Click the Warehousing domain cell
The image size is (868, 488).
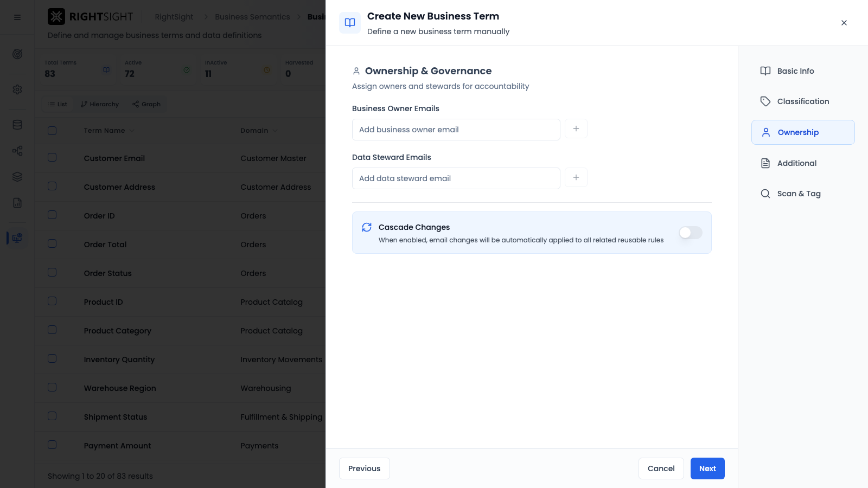point(266,388)
